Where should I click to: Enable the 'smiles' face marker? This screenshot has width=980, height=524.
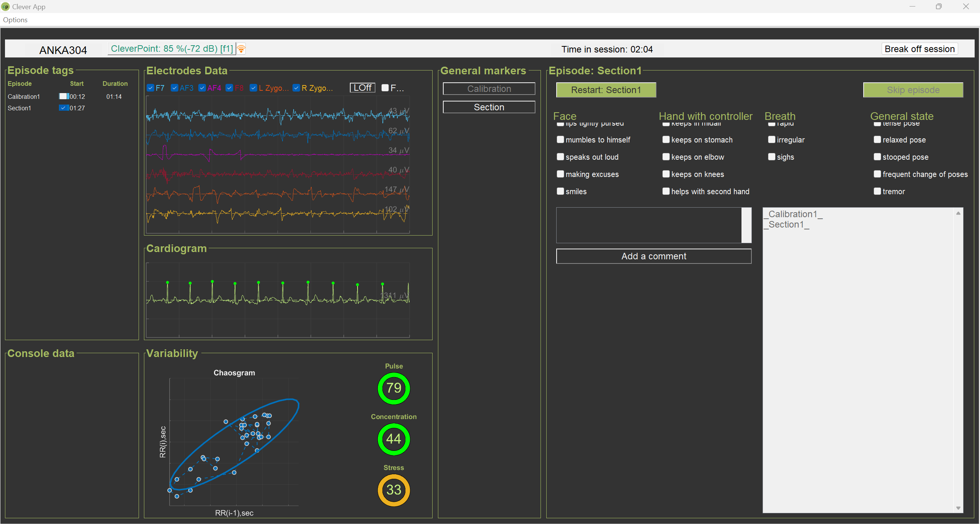click(x=560, y=191)
